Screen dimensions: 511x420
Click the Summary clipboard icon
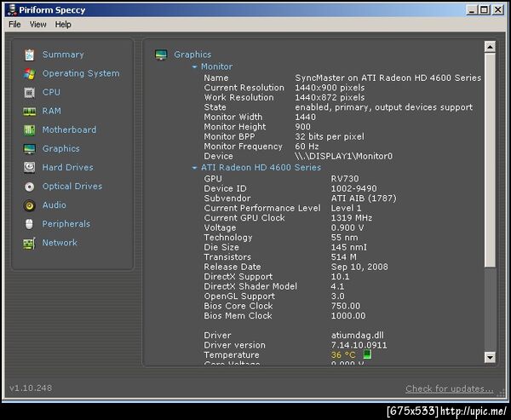29,55
